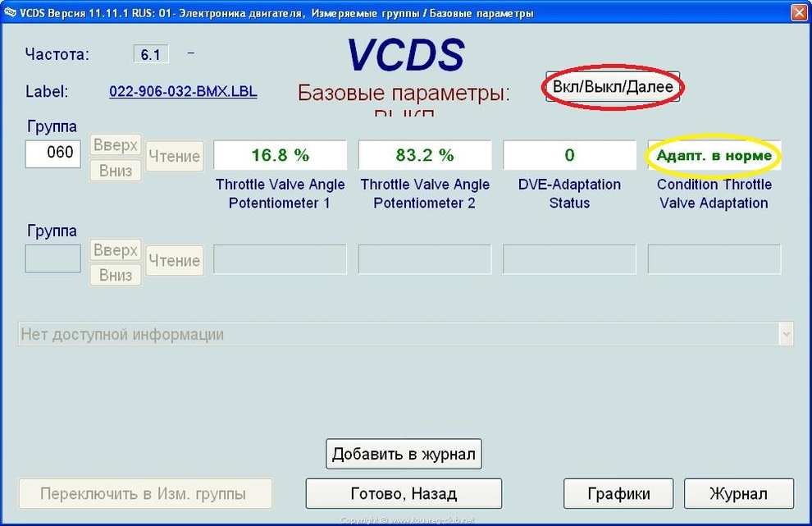Click the Адапт. в норме status field
The width and height of the screenshot is (812, 526).
tap(714, 155)
